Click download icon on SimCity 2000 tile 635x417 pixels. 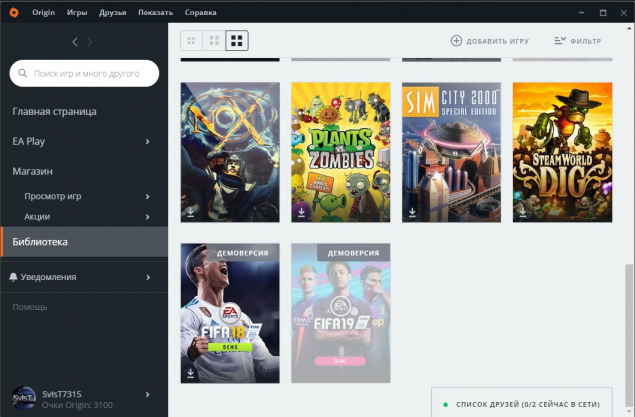click(x=412, y=212)
